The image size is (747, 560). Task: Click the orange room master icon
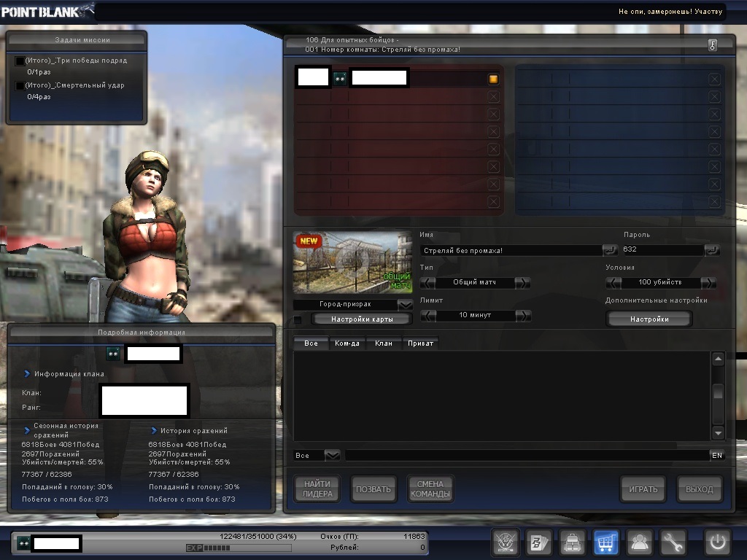(x=494, y=79)
